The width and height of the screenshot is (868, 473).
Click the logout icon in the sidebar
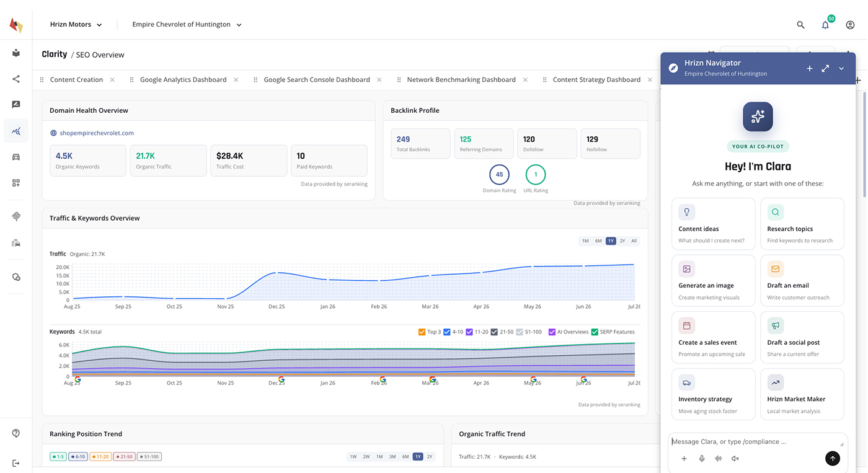tap(16, 463)
